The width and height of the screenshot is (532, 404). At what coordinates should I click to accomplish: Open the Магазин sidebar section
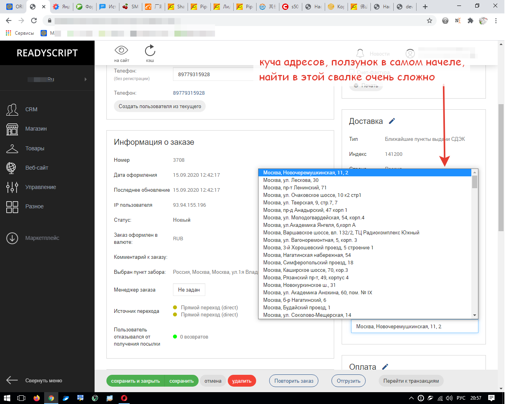pyautogui.click(x=36, y=129)
